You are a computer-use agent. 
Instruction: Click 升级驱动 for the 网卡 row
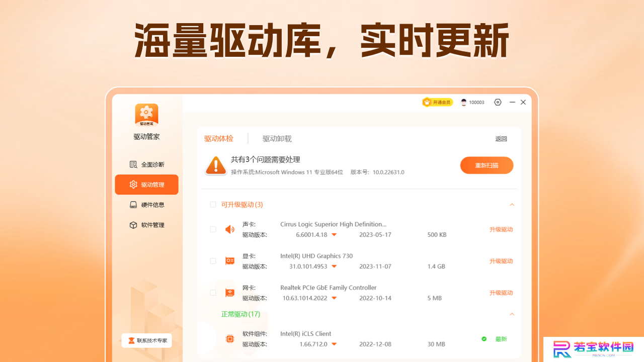pos(501,293)
